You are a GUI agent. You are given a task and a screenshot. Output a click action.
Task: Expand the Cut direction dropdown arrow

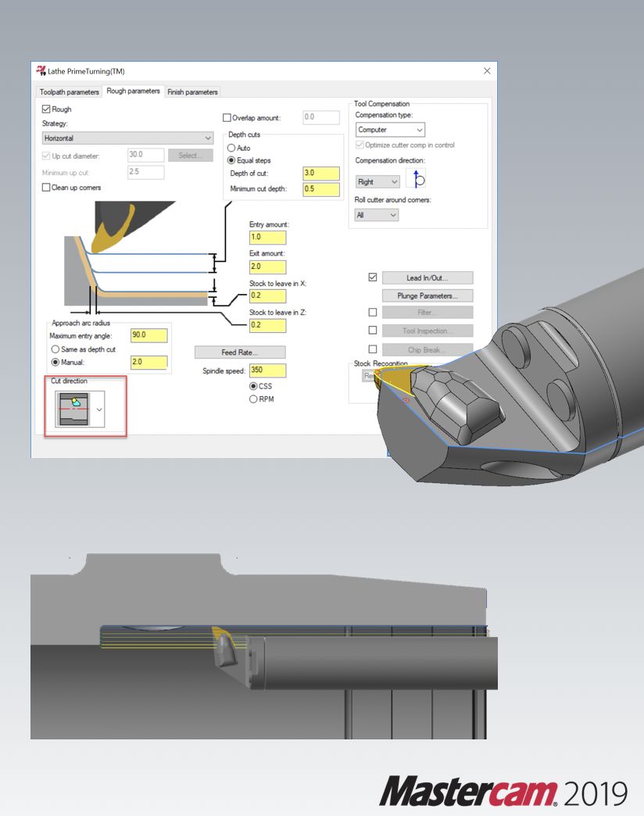tap(99, 410)
